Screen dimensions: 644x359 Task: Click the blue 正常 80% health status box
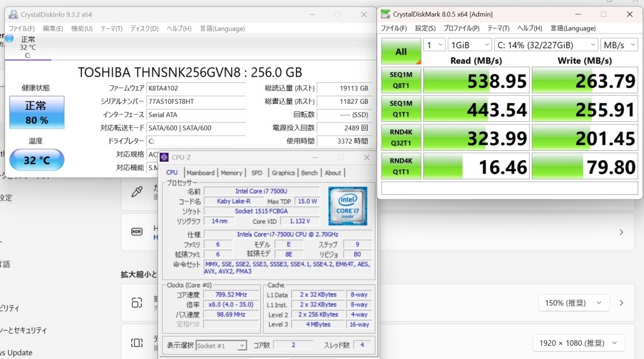coord(37,113)
